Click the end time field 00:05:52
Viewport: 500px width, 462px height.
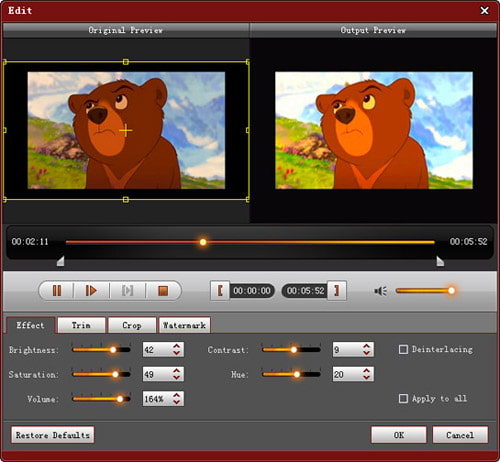point(305,291)
